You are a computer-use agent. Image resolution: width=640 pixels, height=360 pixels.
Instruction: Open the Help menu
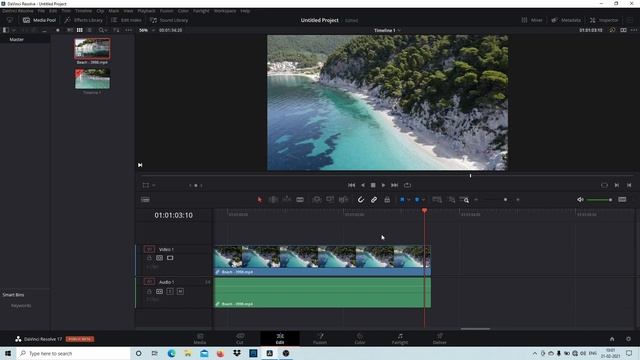245,11
